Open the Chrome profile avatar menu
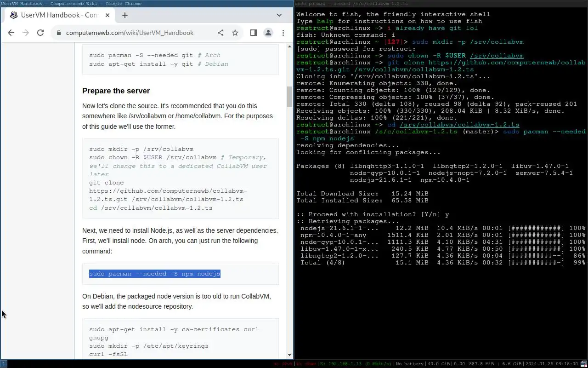 (x=268, y=33)
